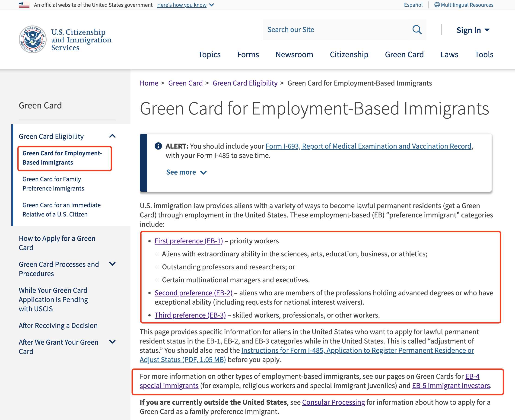Go to Home breadcrumb

(x=149, y=83)
